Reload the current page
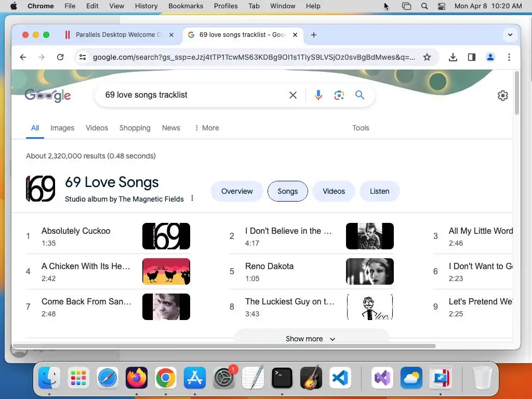Viewport: 532px width, 399px height. click(x=60, y=57)
